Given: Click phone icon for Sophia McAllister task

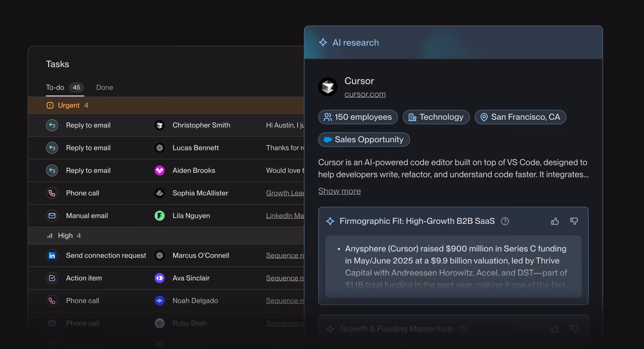Looking at the screenshot, I should (52, 193).
